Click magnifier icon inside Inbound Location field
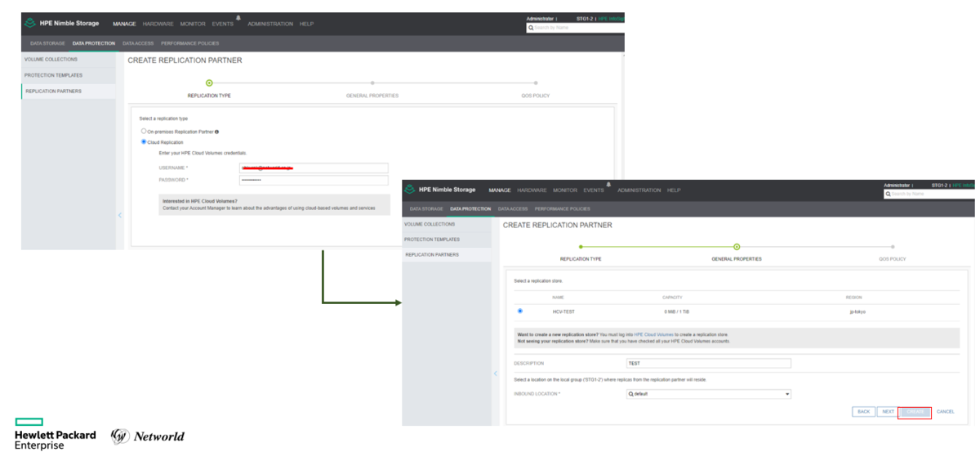Image resolution: width=980 pixels, height=461 pixels. pyautogui.click(x=631, y=394)
